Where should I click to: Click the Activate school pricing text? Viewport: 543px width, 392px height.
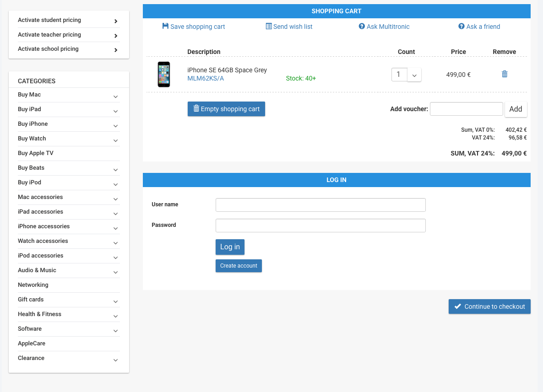[48, 49]
